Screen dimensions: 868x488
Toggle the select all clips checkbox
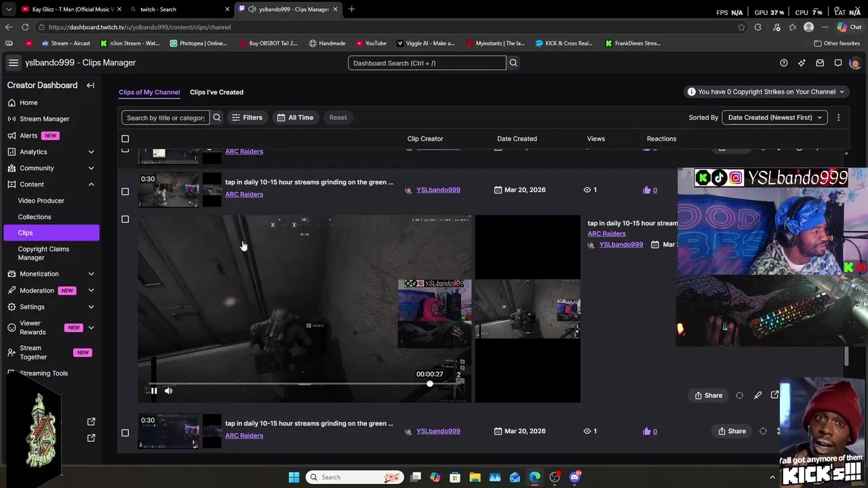coord(125,139)
